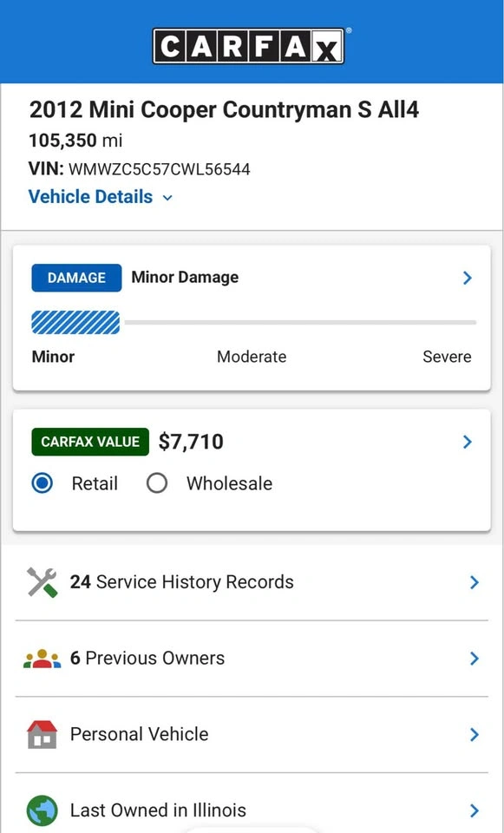Viewport: 504px width, 833px height.
Task: Click the three-people previous owners icon
Action: tap(42, 659)
